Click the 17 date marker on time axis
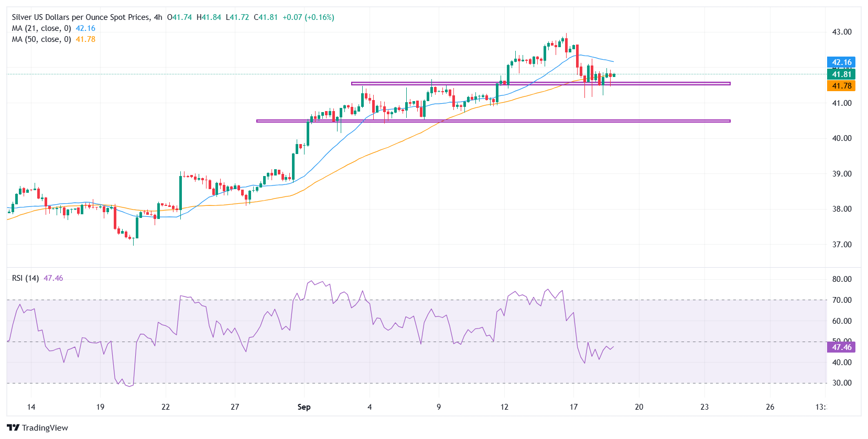The image size is (868, 439). point(573,407)
